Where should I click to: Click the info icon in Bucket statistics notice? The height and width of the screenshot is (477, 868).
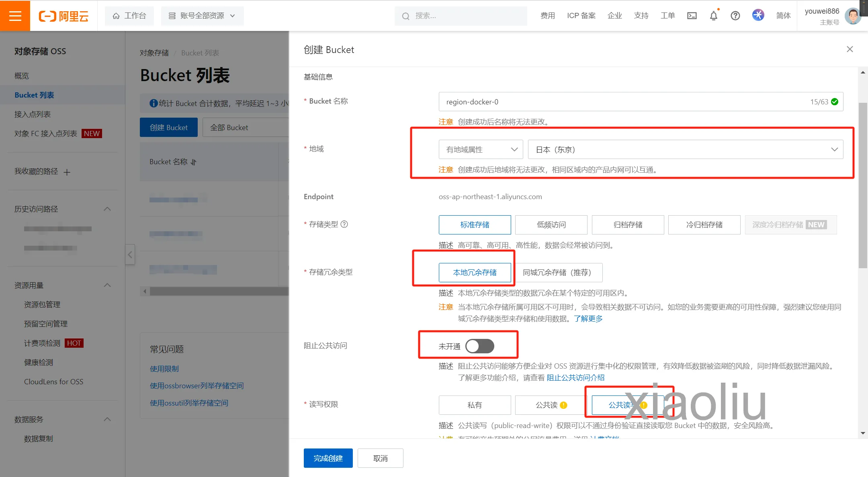point(153,103)
